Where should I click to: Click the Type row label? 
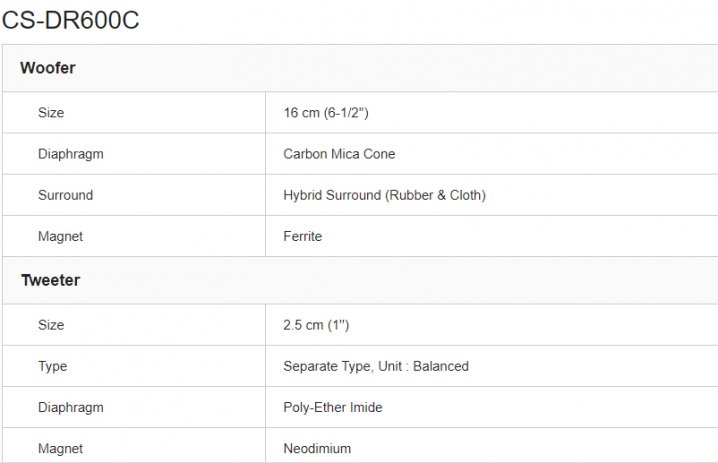pos(53,366)
